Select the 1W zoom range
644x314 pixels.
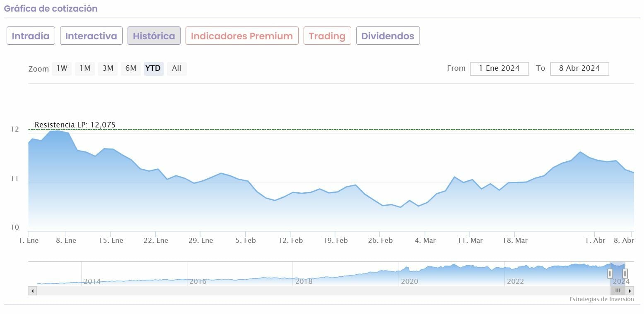coord(62,69)
